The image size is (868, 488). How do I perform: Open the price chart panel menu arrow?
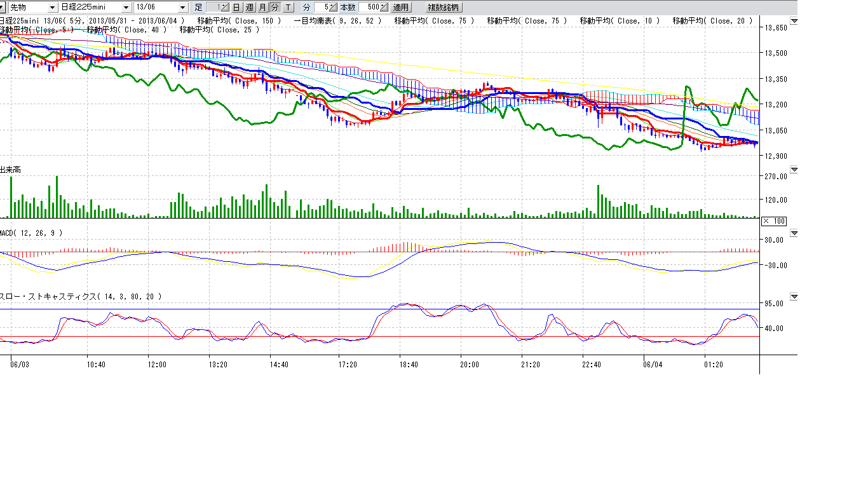[794, 21]
